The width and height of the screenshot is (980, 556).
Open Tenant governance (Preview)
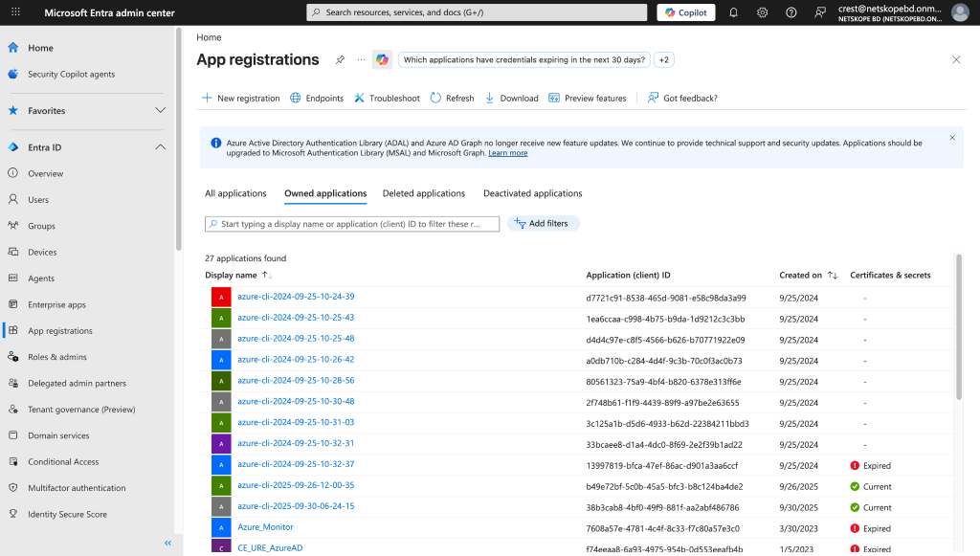tap(81, 410)
